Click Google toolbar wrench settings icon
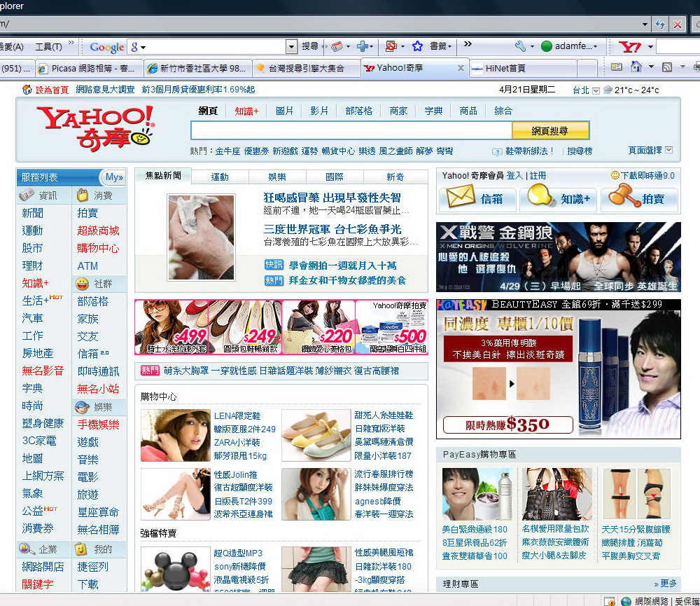Screen dimensions: 700x606 click(x=519, y=46)
